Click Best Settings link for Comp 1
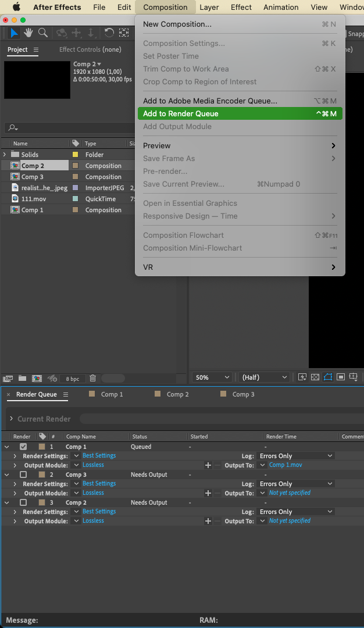This screenshot has width=364, height=628. (99, 456)
